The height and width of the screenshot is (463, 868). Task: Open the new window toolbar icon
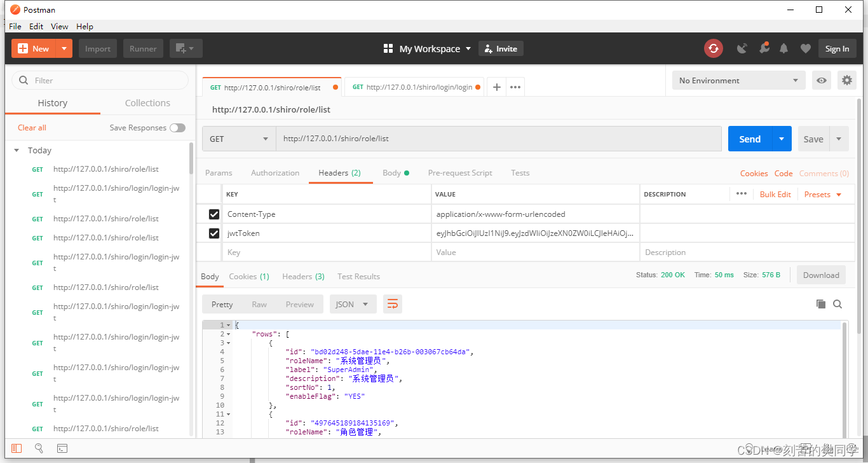(186, 48)
